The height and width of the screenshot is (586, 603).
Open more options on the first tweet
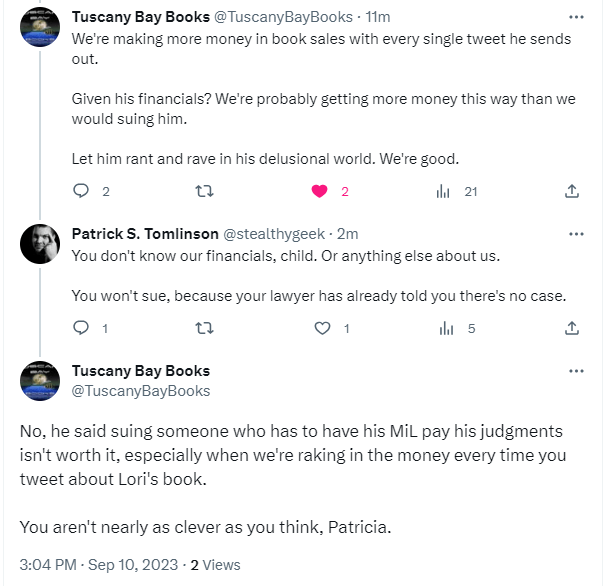576,17
